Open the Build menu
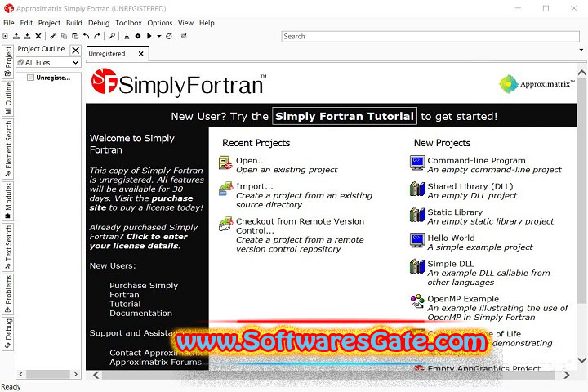The image size is (588, 392). coord(74,23)
